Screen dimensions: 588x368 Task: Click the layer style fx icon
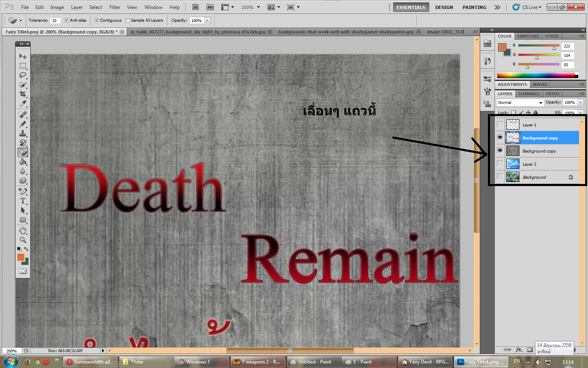click(519, 350)
